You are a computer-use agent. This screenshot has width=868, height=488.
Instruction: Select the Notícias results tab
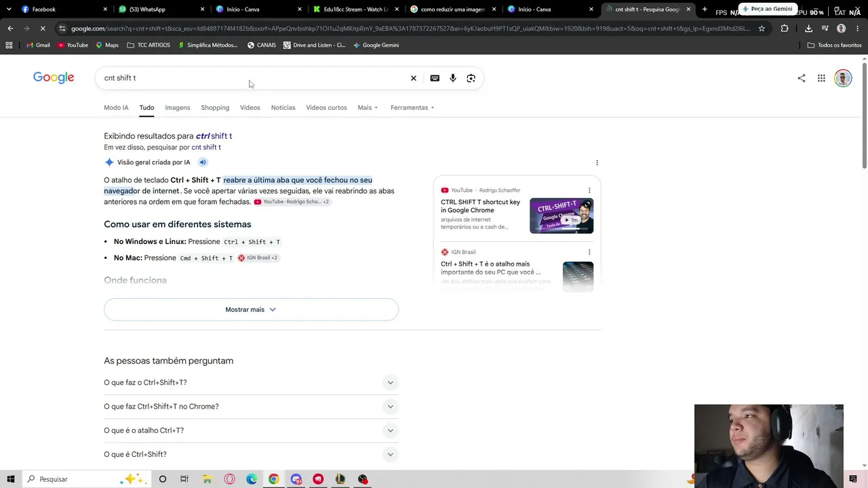[x=283, y=108]
